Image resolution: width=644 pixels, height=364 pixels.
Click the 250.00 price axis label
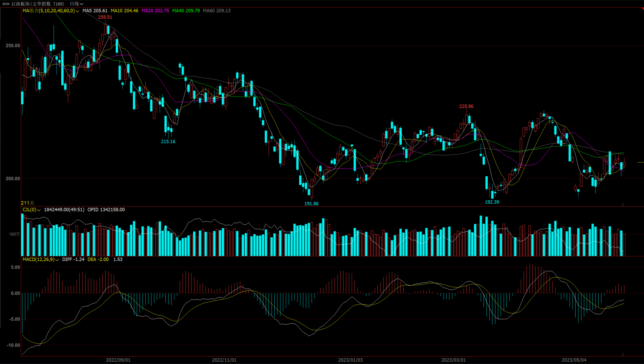(x=13, y=46)
